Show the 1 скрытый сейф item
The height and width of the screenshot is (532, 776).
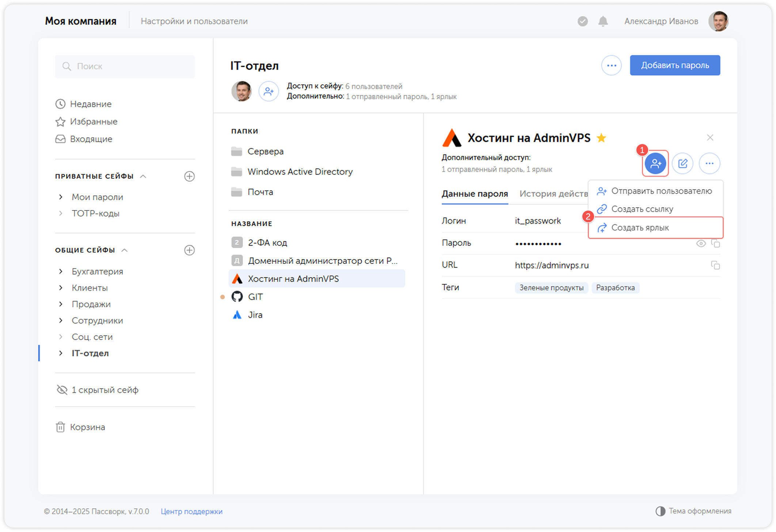click(98, 390)
